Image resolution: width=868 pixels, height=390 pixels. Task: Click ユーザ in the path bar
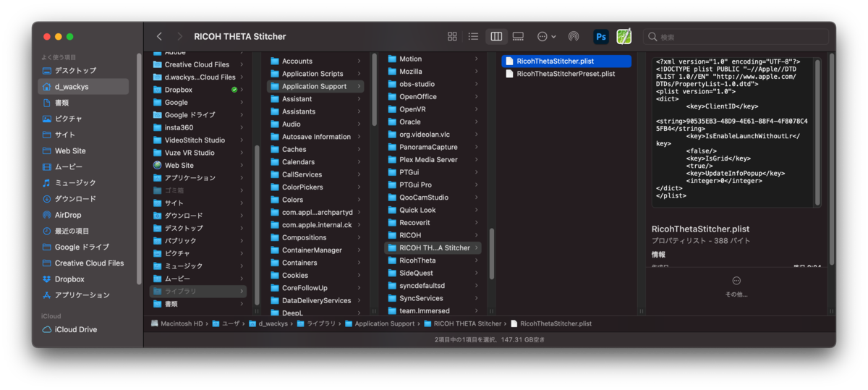click(x=225, y=323)
